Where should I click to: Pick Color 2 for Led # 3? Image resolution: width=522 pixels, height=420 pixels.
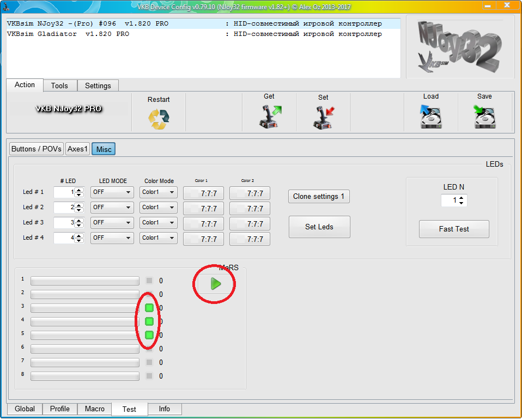[x=250, y=224]
